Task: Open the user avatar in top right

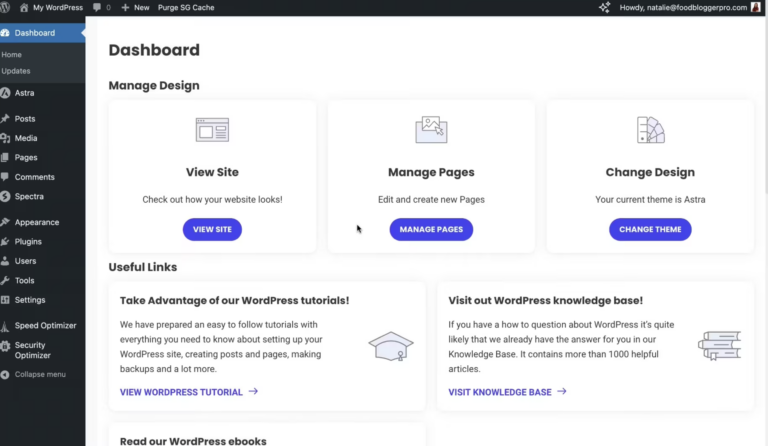Action: (x=756, y=7)
